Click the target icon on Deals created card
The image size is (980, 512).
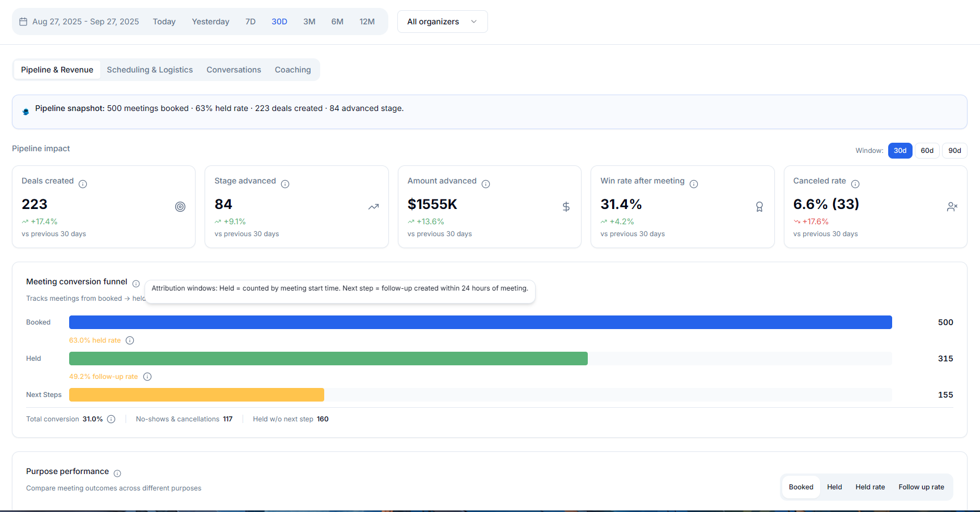coord(180,207)
